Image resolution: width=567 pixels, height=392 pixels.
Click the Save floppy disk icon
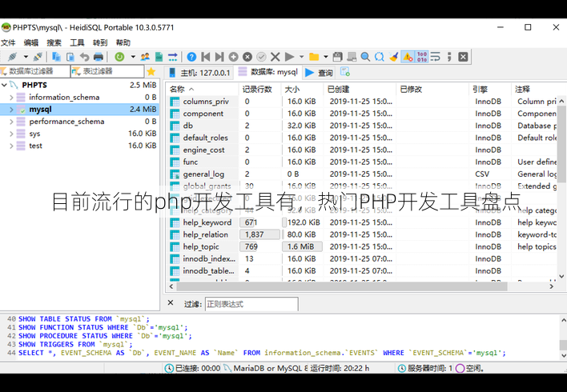[x=337, y=57]
